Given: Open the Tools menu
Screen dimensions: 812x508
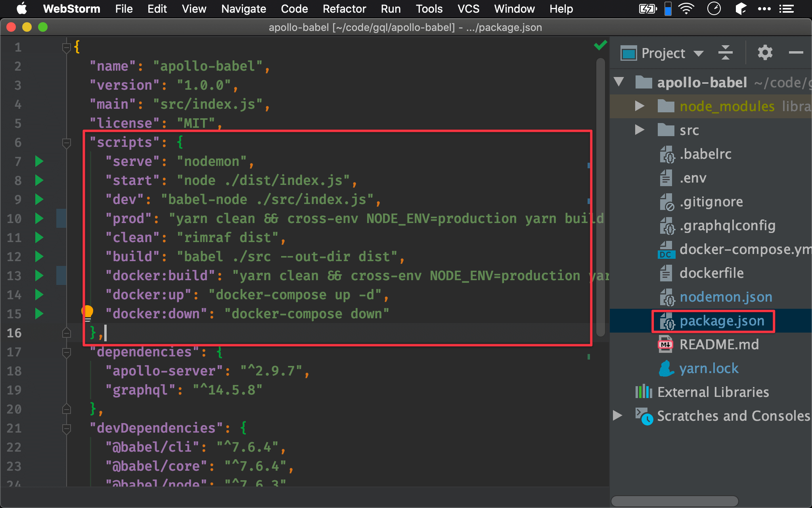Looking at the screenshot, I should point(429,9).
